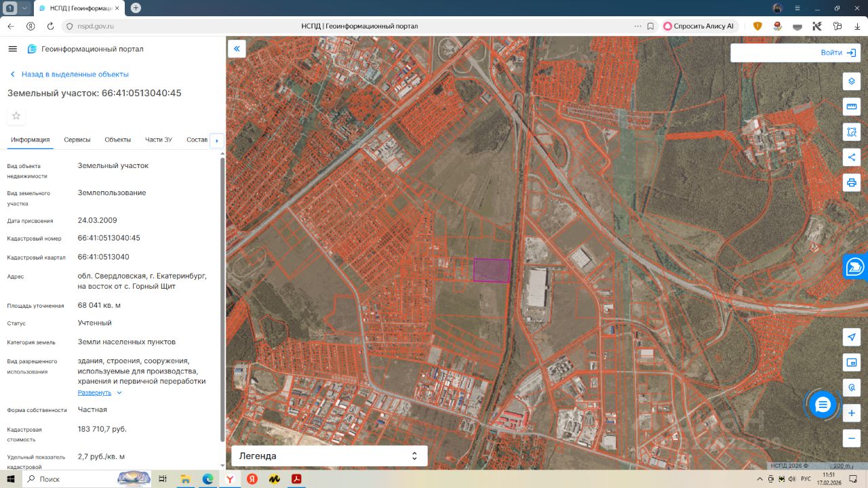Zoom out on the map
The image size is (868, 488).
[x=852, y=438]
